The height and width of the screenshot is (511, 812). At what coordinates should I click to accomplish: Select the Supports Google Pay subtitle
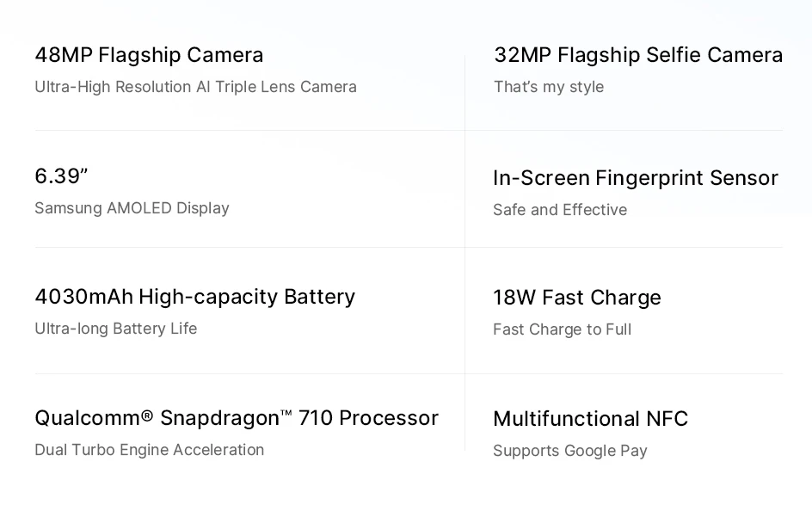click(x=570, y=451)
